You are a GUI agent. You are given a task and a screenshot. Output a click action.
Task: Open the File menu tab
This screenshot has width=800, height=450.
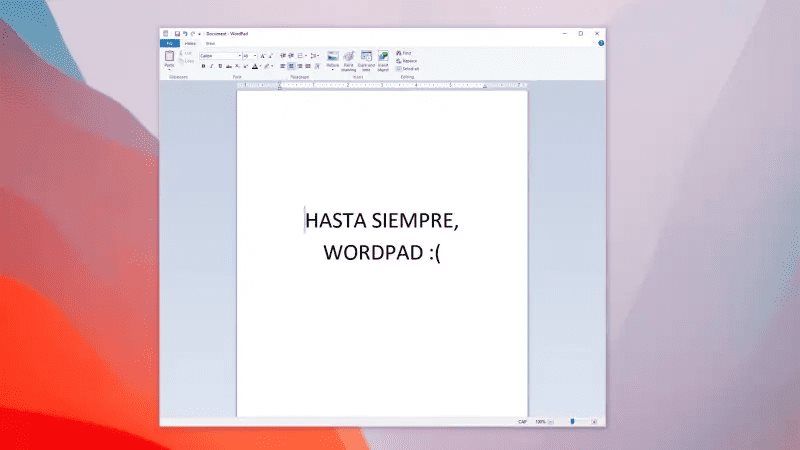169,44
